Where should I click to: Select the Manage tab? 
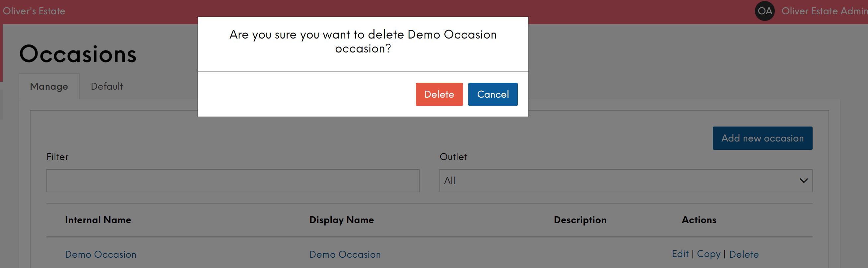(x=49, y=86)
